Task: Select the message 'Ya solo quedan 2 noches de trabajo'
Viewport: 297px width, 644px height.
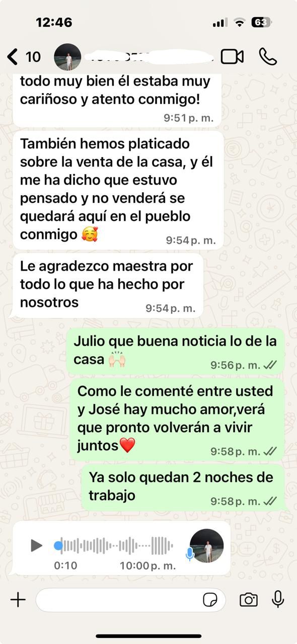Action: 183,488
